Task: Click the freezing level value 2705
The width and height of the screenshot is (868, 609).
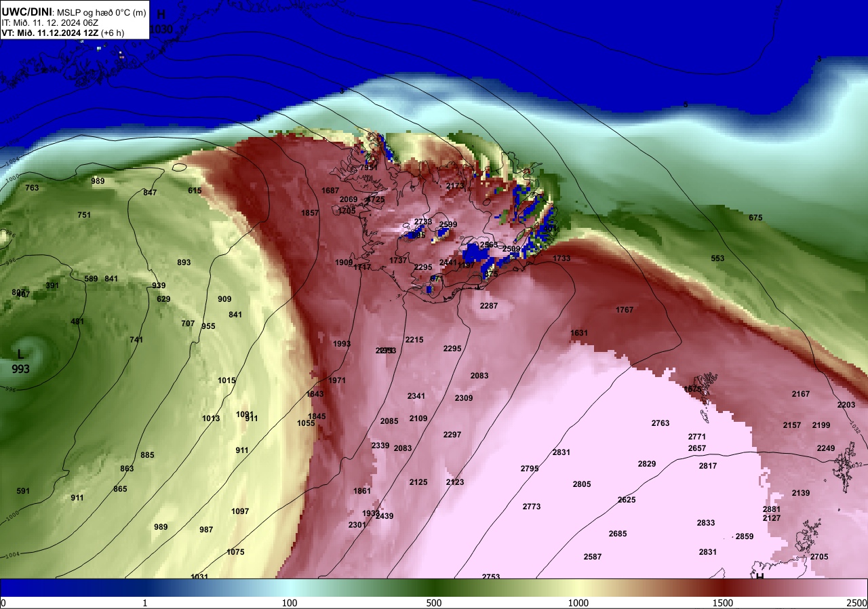Action: pos(819,557)
